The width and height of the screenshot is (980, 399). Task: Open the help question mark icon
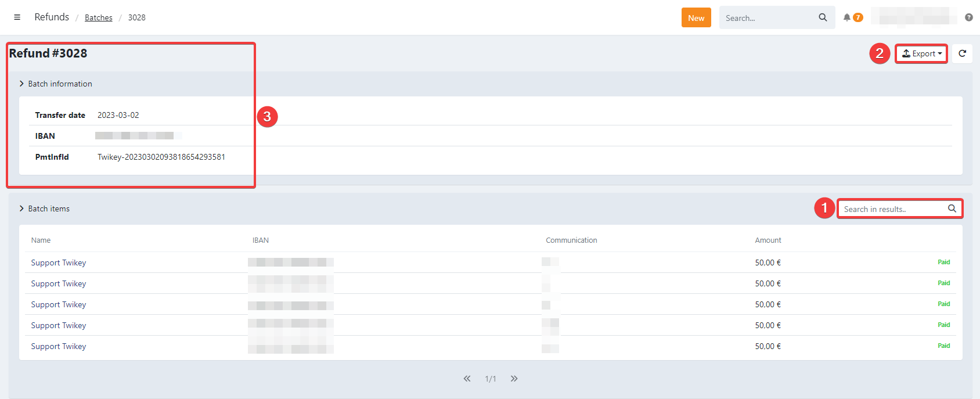[x=968, y=17]
